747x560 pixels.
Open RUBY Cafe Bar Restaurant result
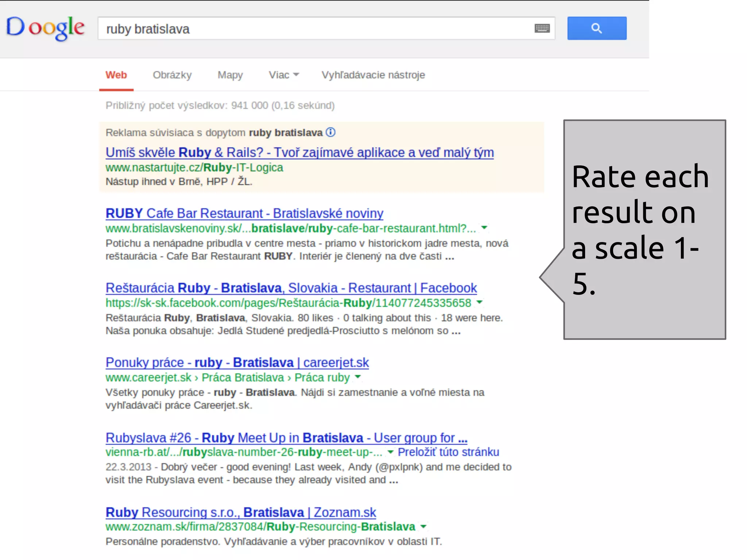(244, 213)
